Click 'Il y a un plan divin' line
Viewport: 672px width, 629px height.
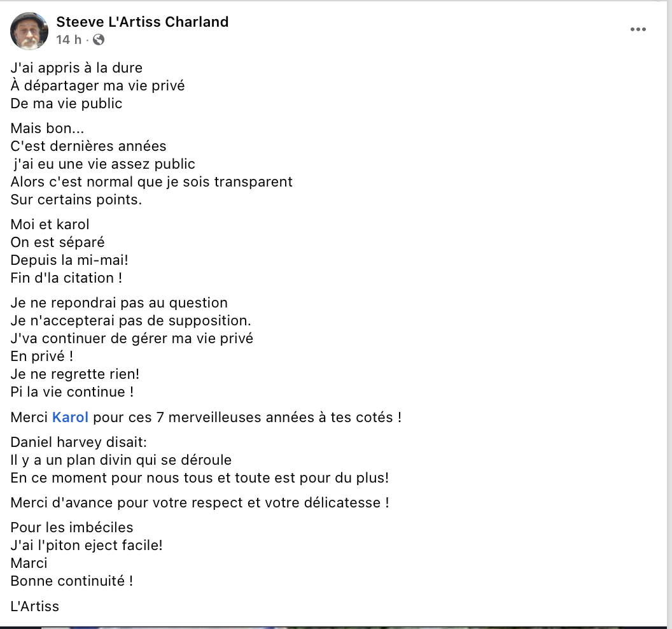tap(121, 460)
